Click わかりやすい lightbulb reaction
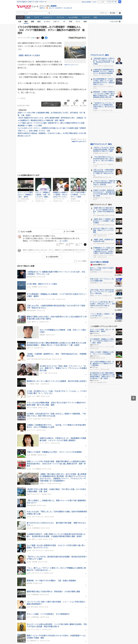This screenshot has width=138, height=644. click(x=74, y=104)
